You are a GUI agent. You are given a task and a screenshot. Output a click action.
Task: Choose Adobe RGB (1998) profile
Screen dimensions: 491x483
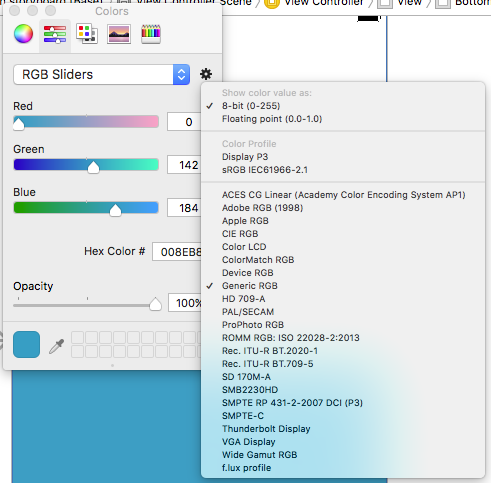pyautogui.click(x=343, y=208)
